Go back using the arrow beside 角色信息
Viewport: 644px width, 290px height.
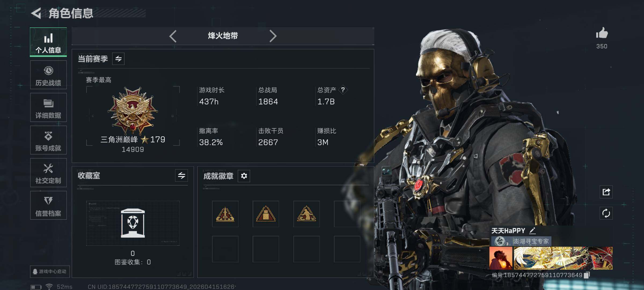(x=36, y=13)
